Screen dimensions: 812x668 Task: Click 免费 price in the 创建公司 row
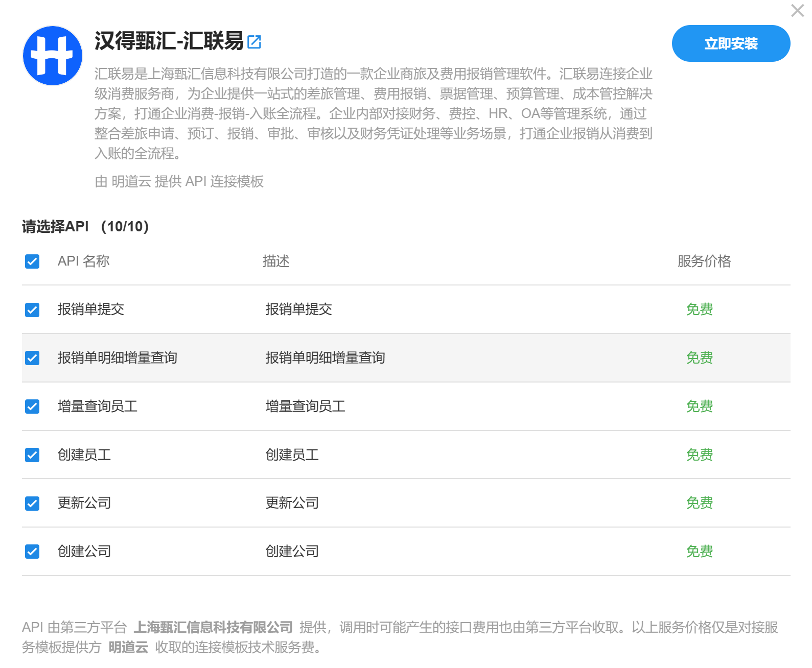tap(699, 552)
